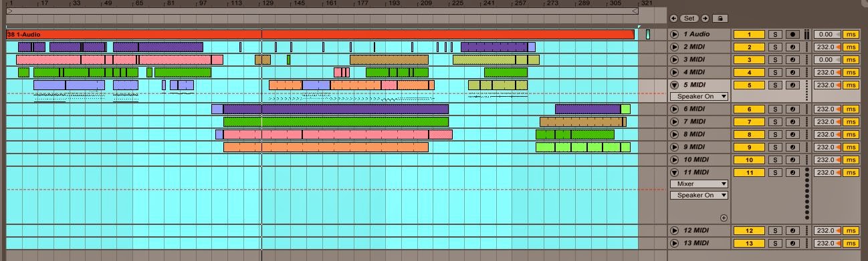Image resolution: width=868 pixels, height=261 pixels.
Task: Jump to previous locator with left arrow
Action: coord(673,18)
